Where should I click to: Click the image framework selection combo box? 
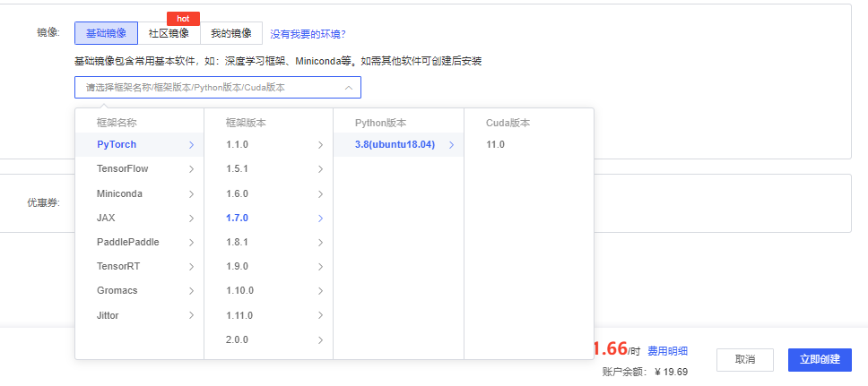[x=218, y=88]
